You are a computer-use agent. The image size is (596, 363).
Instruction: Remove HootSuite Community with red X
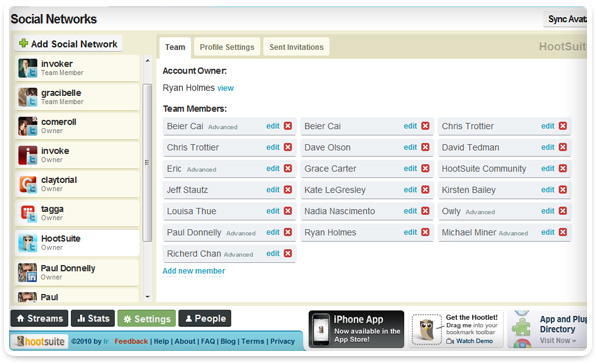563,168
